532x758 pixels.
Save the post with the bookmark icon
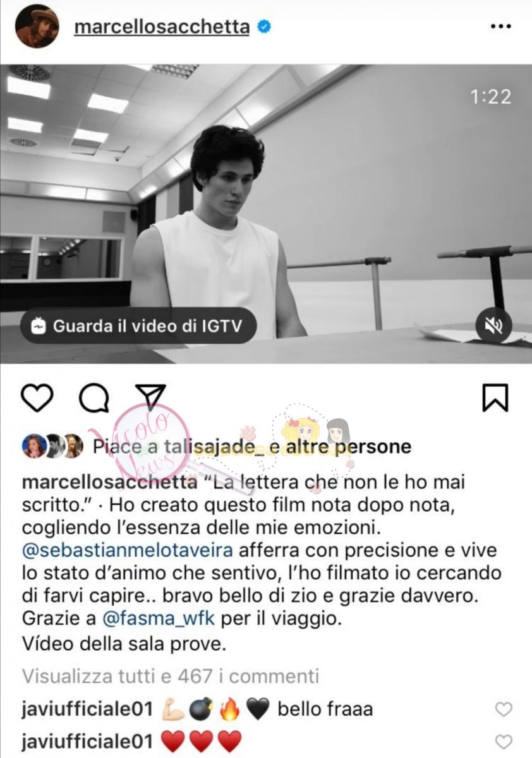[x=495, y=398]
